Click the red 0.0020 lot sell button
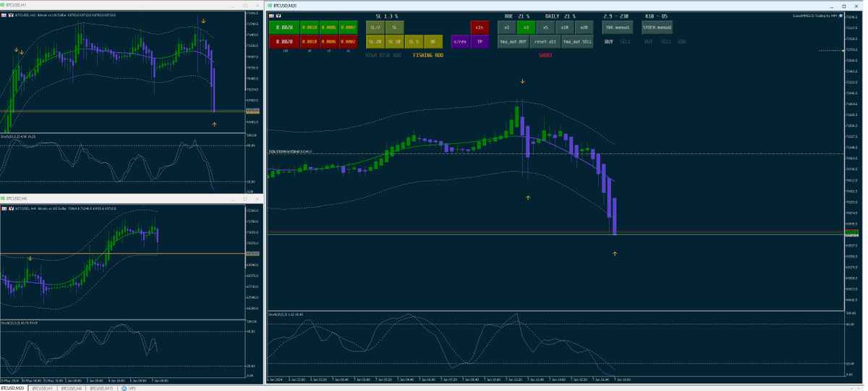 point(284,42)
